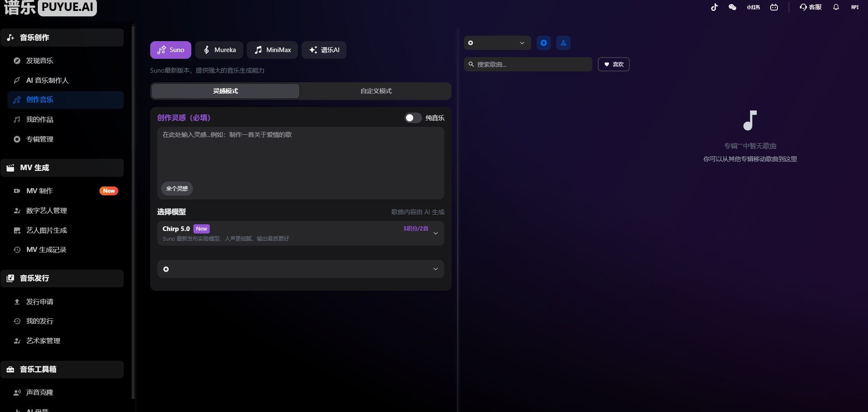Open 客服 customer service headset
The height and width of the screenshot is (412, 868).
811,7
